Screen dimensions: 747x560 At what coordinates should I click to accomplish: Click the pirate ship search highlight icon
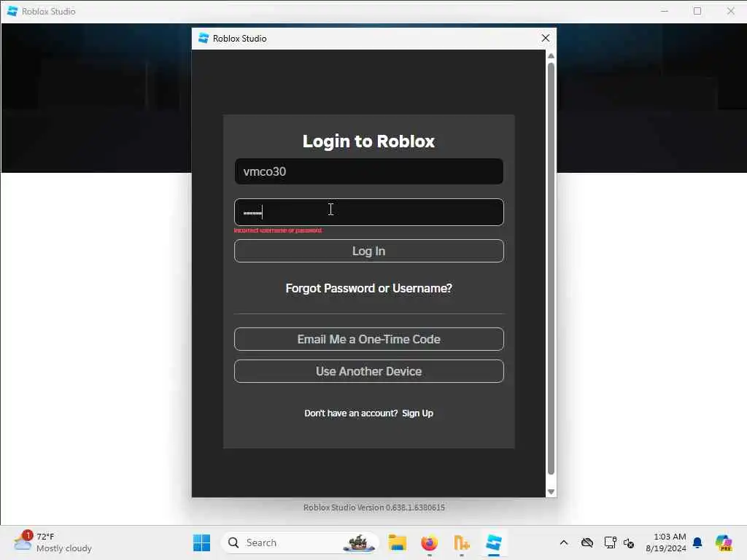(359, 542)
